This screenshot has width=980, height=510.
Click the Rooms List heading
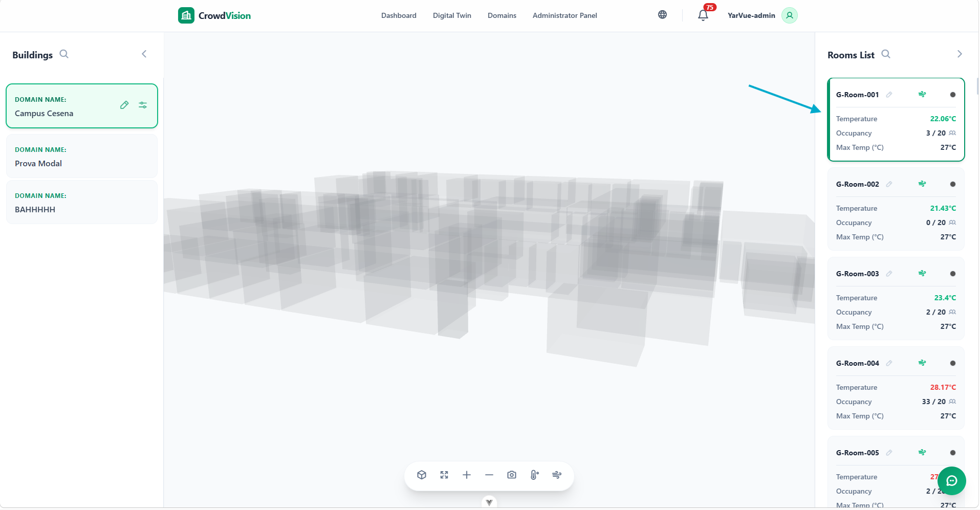(x=851, y=55)
